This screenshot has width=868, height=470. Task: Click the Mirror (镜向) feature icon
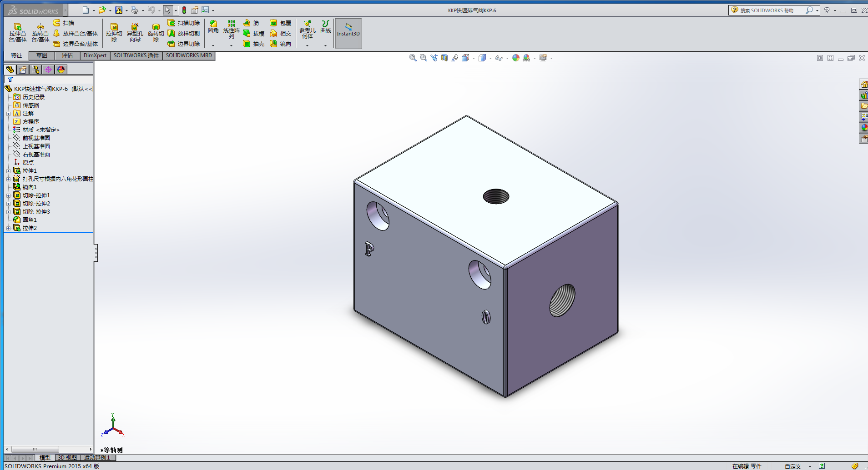(x=280, y=44)
